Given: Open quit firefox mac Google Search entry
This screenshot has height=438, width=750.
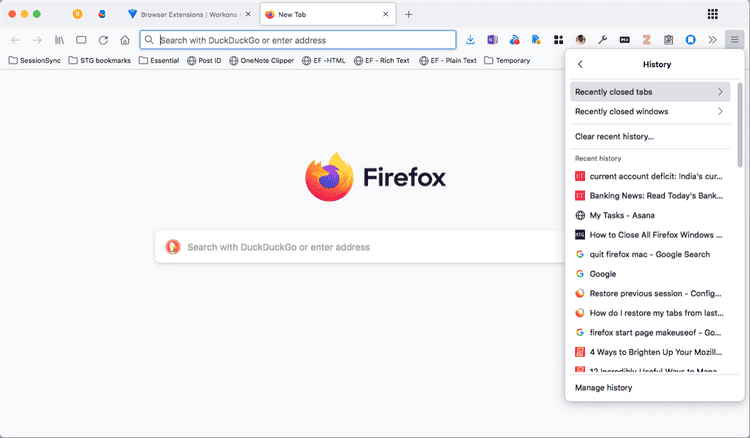Looking at the screenshot, I should click(650, 255).
